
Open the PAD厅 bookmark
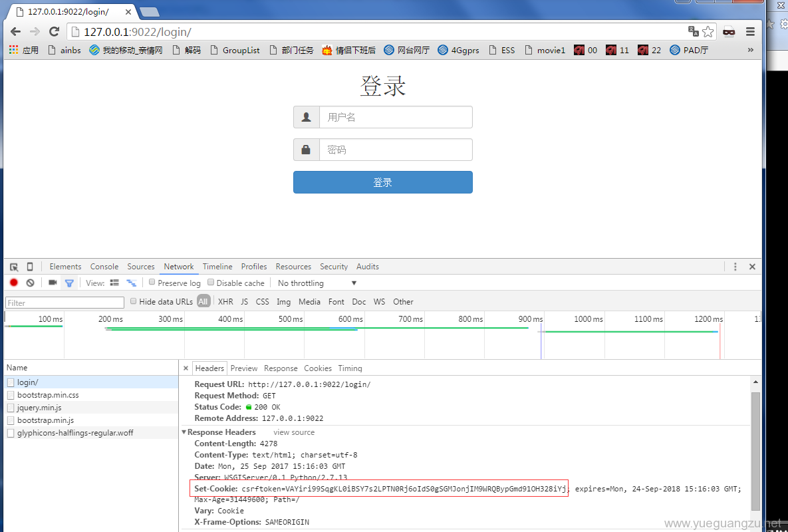click(x=689, y=51)
